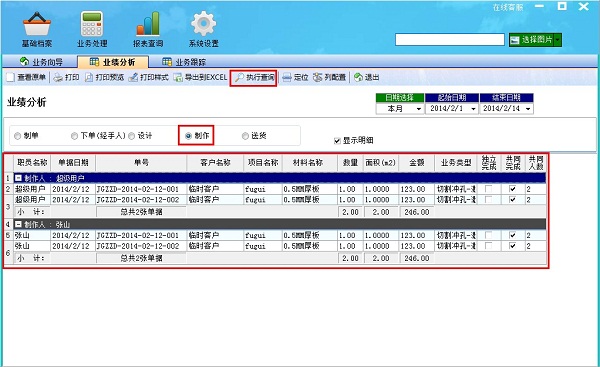Click the 总共2张单据 subtotal under 超级用户
Image resolution: width=600 pixels, height=367 pixels.
tap(141, 212)
